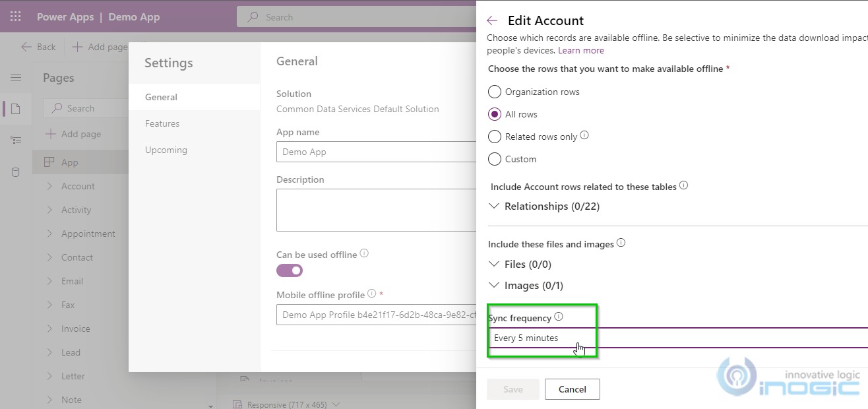This screenshot has height=409, width=868.
Task: Select the Custom radio button
Action: (x=495, y=159)
